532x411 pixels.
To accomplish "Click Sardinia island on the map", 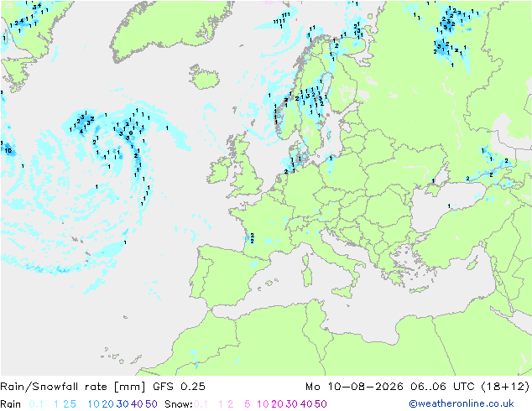I will pos(307,276).
